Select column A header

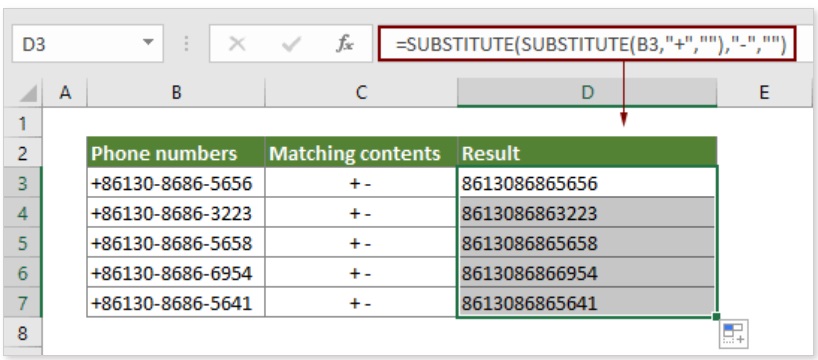tap(65, 93)
